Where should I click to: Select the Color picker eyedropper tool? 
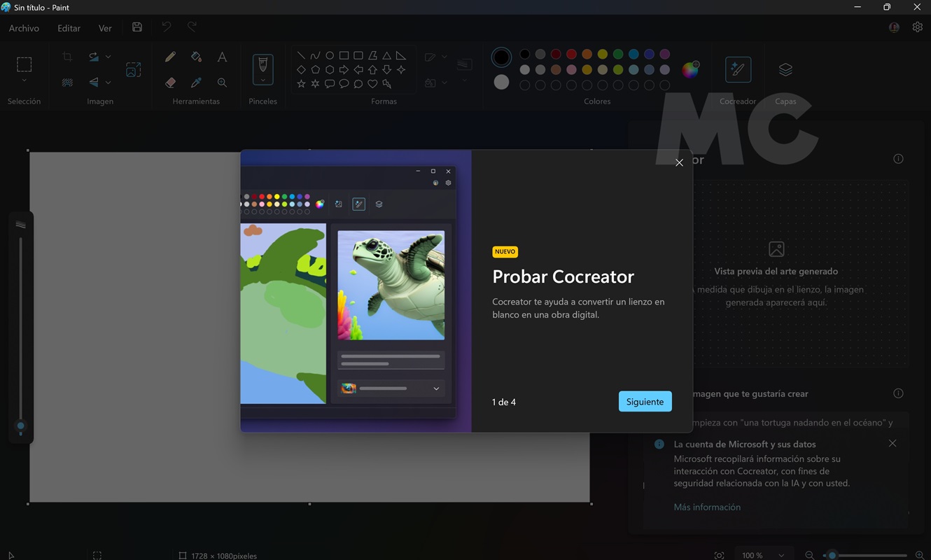tap(196, 83)
